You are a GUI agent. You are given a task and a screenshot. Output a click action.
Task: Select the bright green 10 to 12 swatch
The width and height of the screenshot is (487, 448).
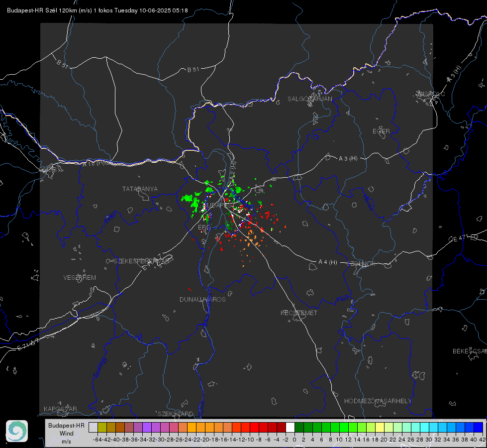click(344, 427)
